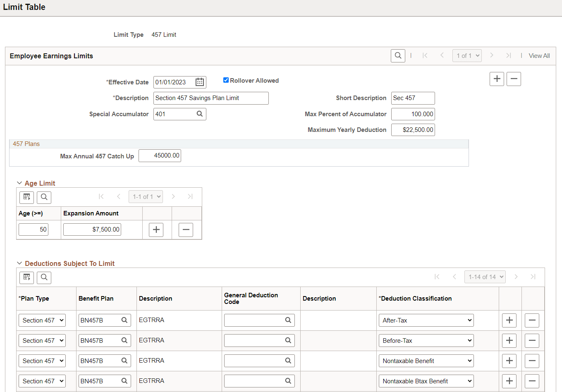
Task: Open Plan Type dropdown in Nontaxable Benefit row
Action: [x=42, y=361]
